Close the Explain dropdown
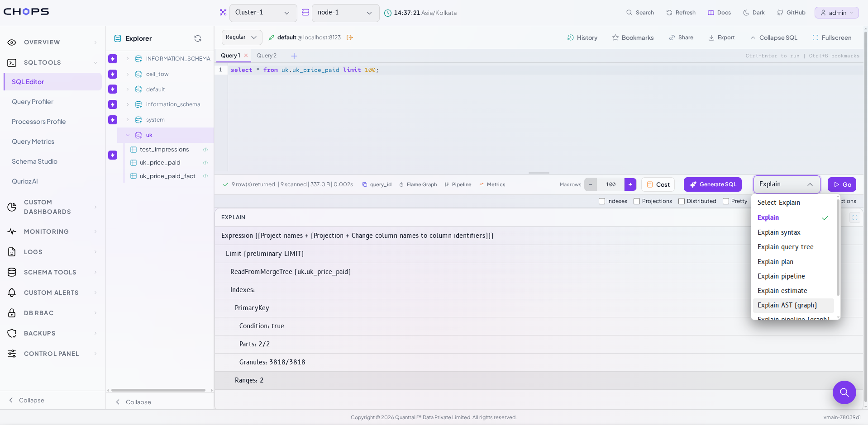Screen dimensions: 868x425 click(x=787, y=184)
